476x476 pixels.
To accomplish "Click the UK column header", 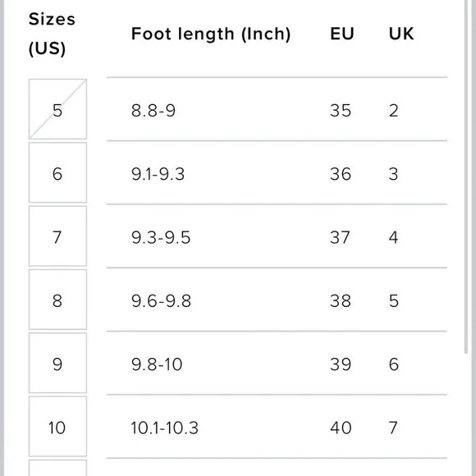I will click(x=401, y=34).
